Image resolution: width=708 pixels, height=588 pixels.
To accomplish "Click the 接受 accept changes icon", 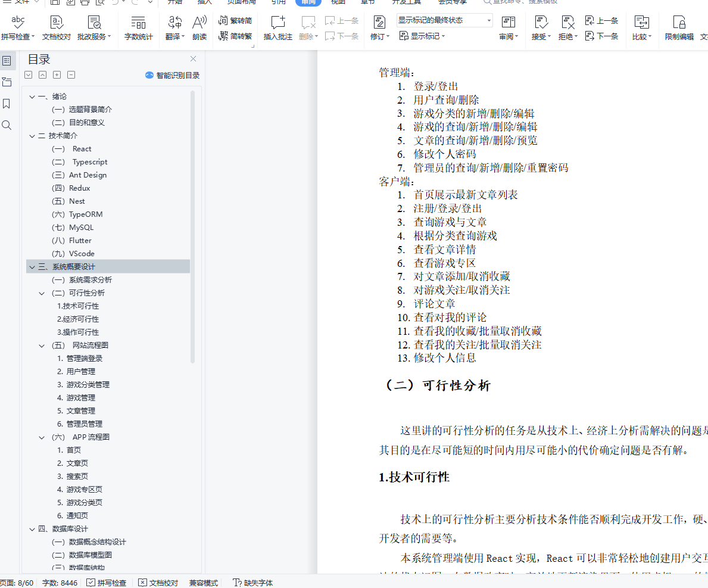I will pos(541,23).
